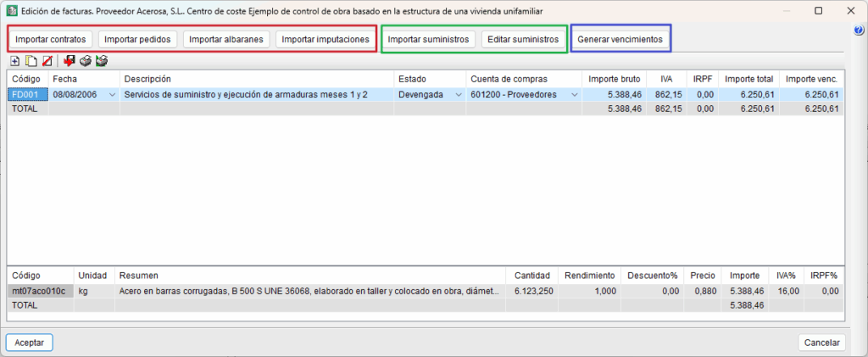The image size is (868, 357).
Task: Click Precio value 0,880
Action: coord(703,291)
